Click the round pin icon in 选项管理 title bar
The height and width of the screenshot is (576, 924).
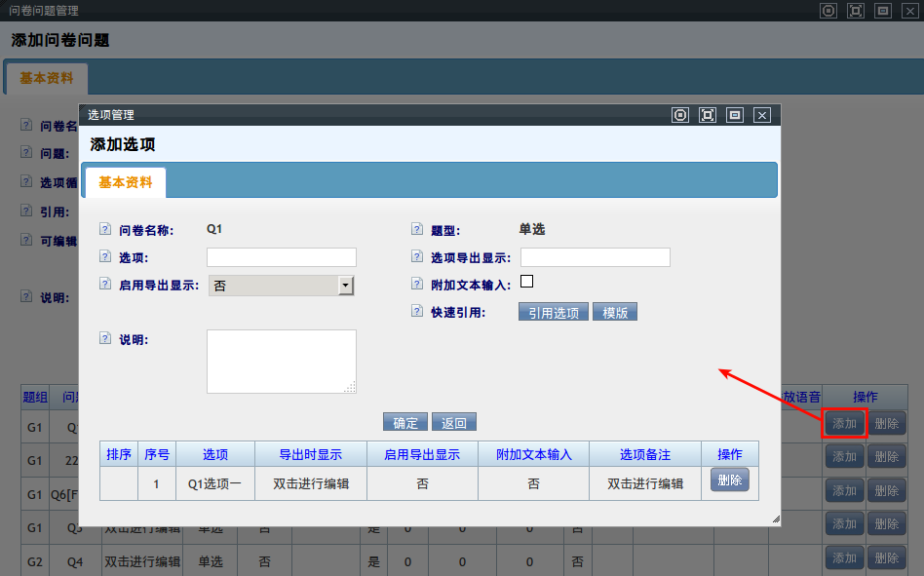click(x=680, y=115)
